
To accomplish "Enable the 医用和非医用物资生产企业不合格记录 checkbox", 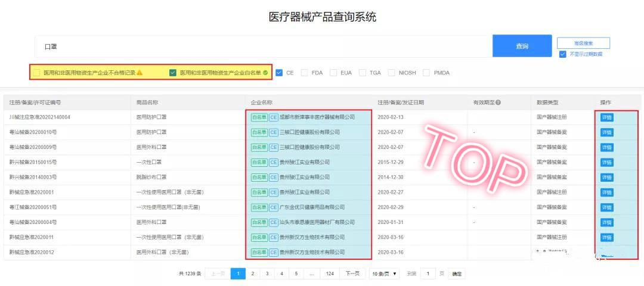I will pos(36,73).
